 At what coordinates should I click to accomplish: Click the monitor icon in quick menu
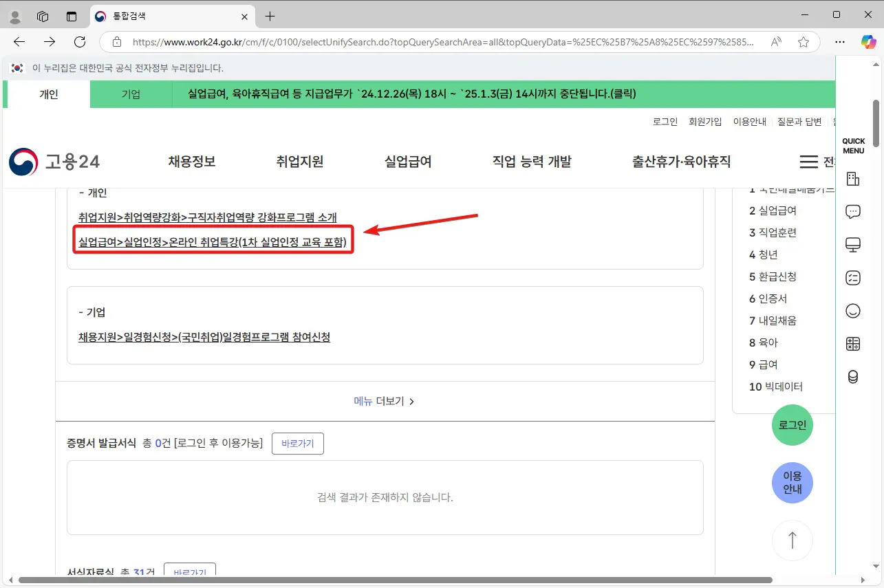coord(853,245)
